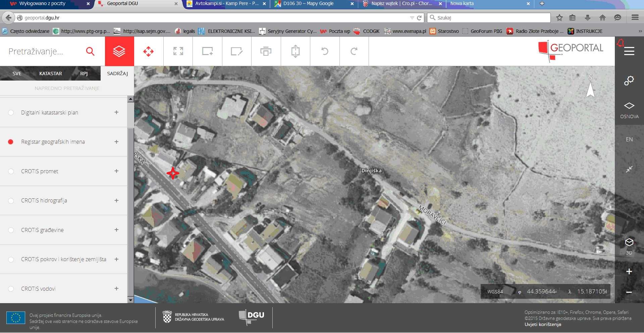This screenshot has width=644, height=333.
Task: Switch to 3D view
Action: tap(629, 246)
